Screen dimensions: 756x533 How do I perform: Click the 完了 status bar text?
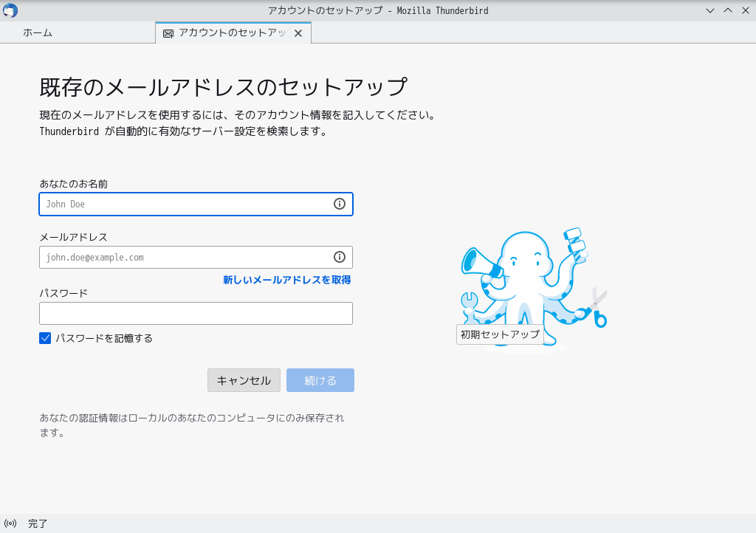(x=38, y=523)
